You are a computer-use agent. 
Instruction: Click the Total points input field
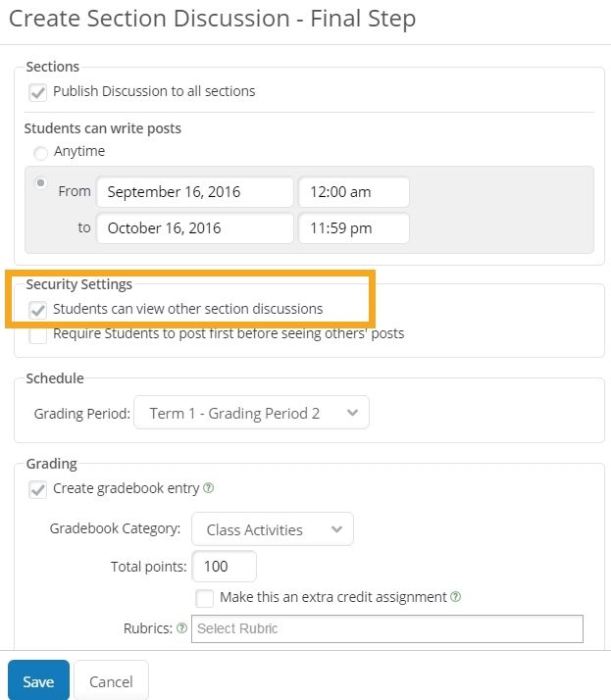pos(225,567)
